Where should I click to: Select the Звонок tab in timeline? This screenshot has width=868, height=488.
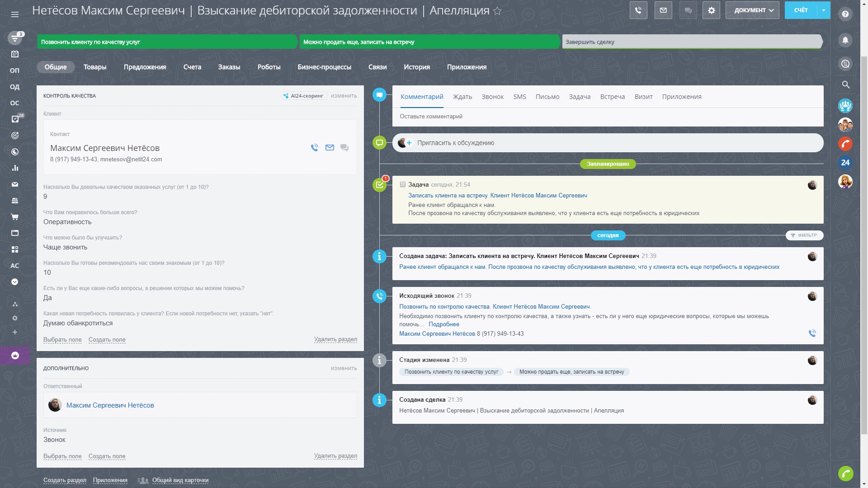(492, 97)
